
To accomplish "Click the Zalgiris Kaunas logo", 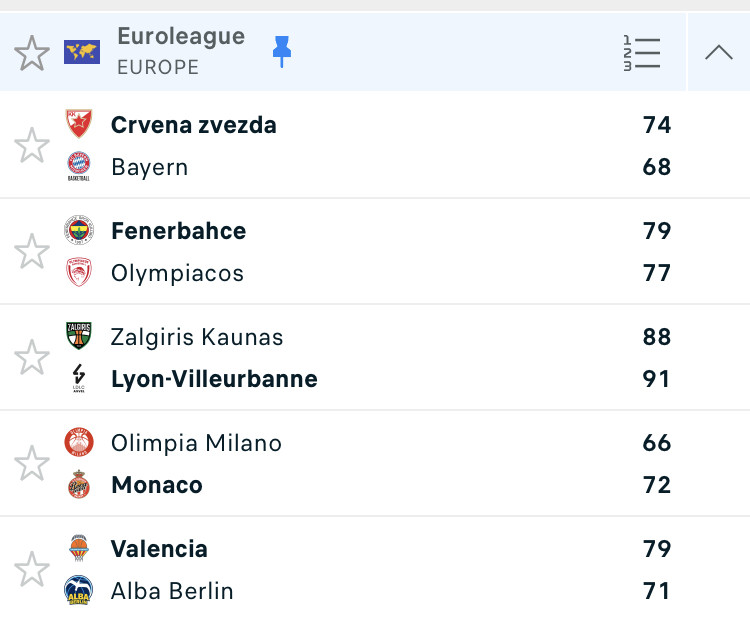I will [79, 336].
